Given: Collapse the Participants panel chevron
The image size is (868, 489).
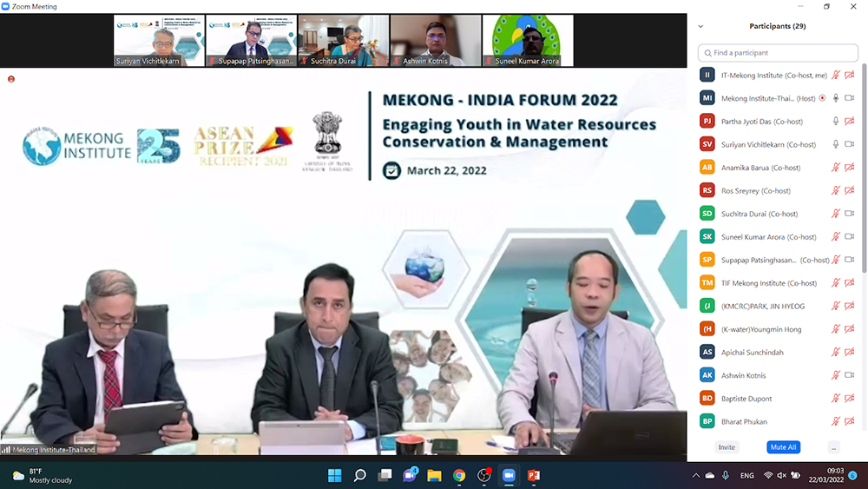Looking at the screenshot, I should pos(700,26).
